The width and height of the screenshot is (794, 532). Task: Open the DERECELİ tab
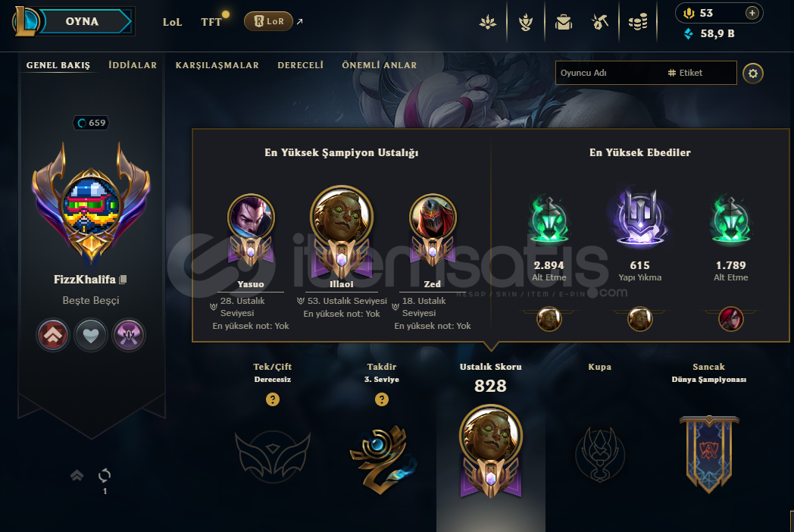(x=300, y=65)
